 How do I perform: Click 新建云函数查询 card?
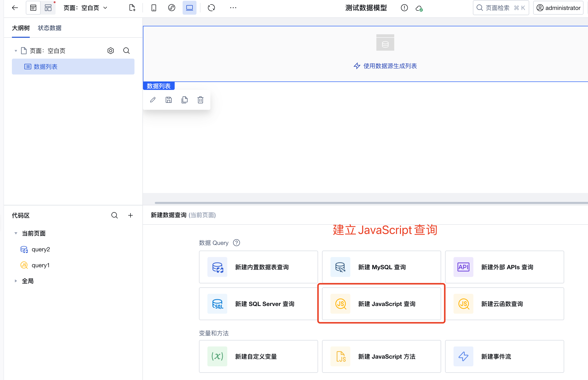504,304
